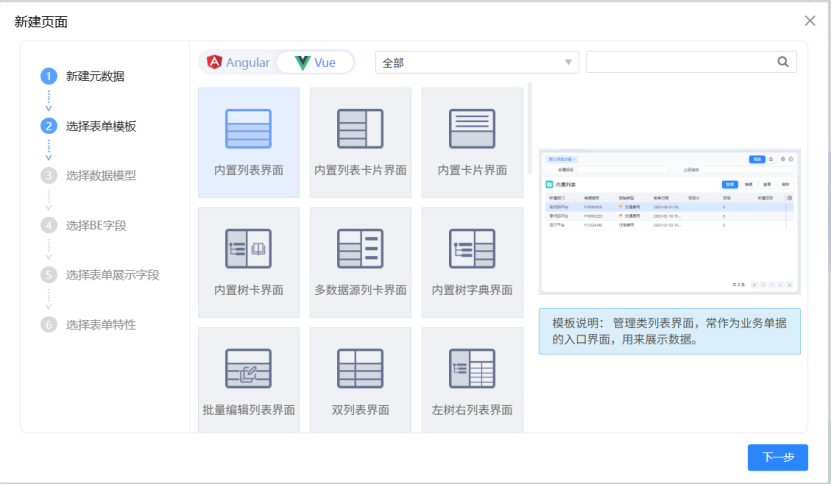Screen dimensions: 831x485
Task: Pick the 内置卡片界面 template icon
Action: (472, 129)
